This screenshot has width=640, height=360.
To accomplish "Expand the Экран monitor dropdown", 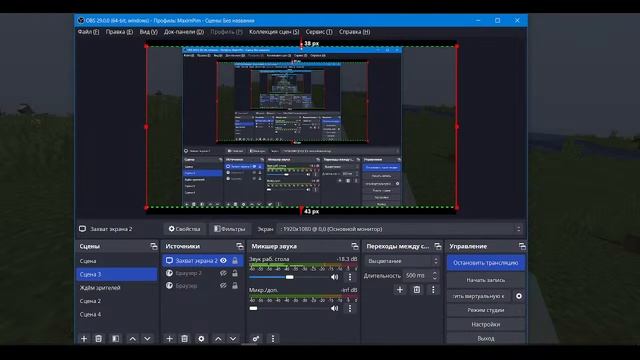I will [400, 229].
